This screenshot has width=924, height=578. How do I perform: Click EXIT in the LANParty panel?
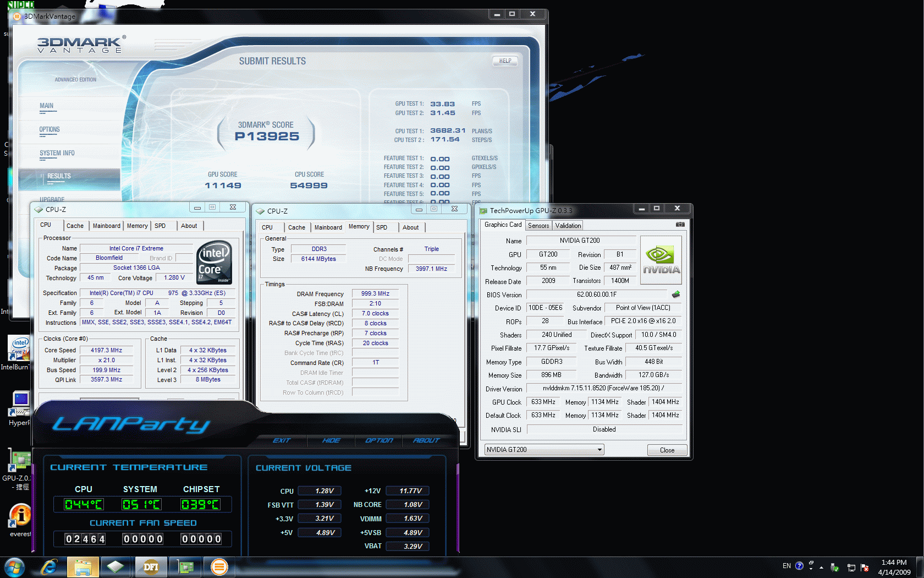pos(282,440)
